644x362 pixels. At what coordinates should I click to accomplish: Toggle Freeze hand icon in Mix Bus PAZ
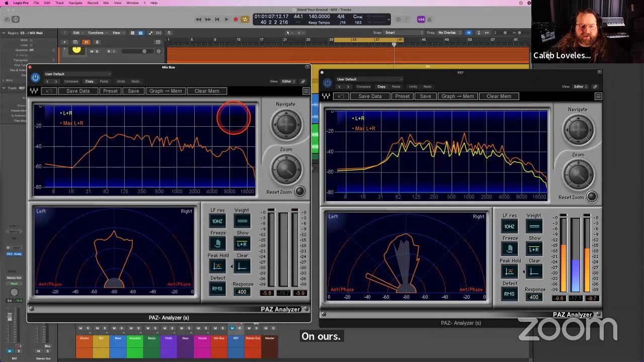click(x=217, y=243)
